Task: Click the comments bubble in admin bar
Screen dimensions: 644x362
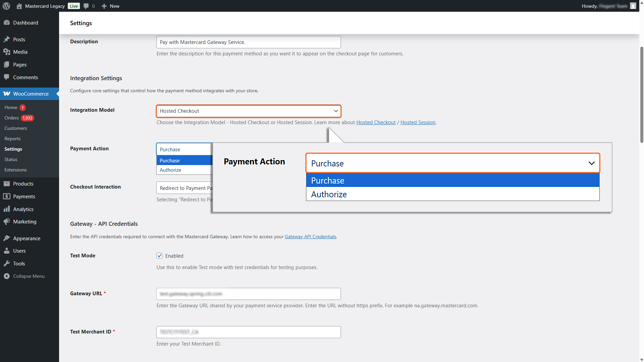Action: tap(86, 6)
